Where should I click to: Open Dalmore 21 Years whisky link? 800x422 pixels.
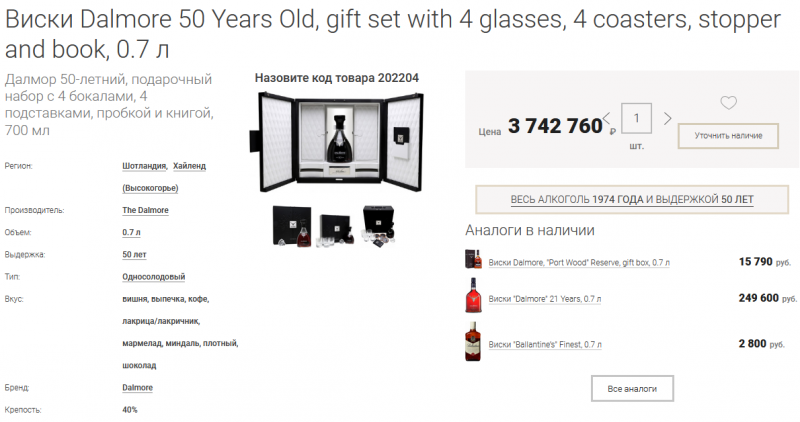coord(545,299)
